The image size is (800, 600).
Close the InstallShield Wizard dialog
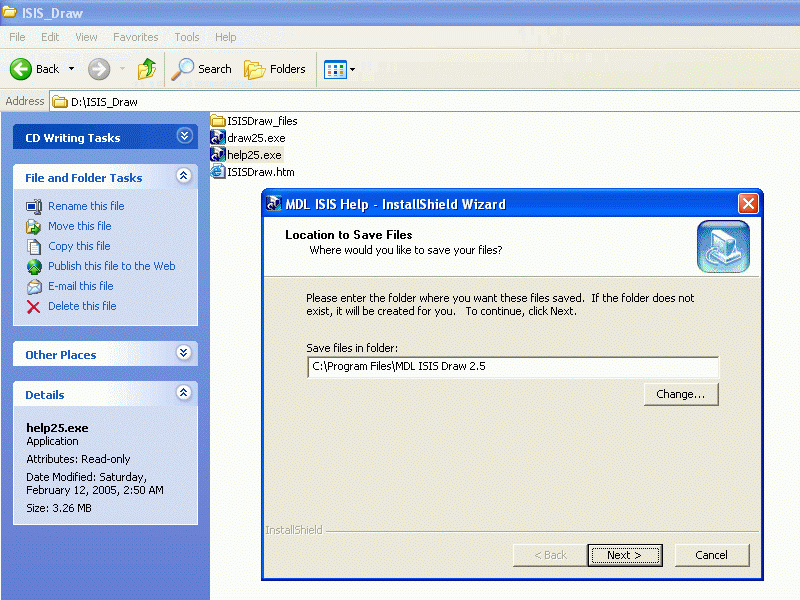coord(748,204)
